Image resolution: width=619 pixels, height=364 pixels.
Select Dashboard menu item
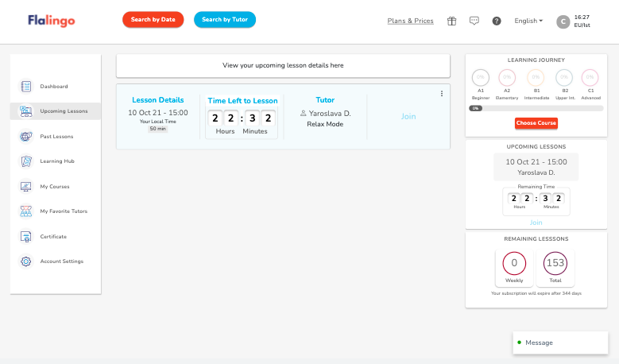56,86
